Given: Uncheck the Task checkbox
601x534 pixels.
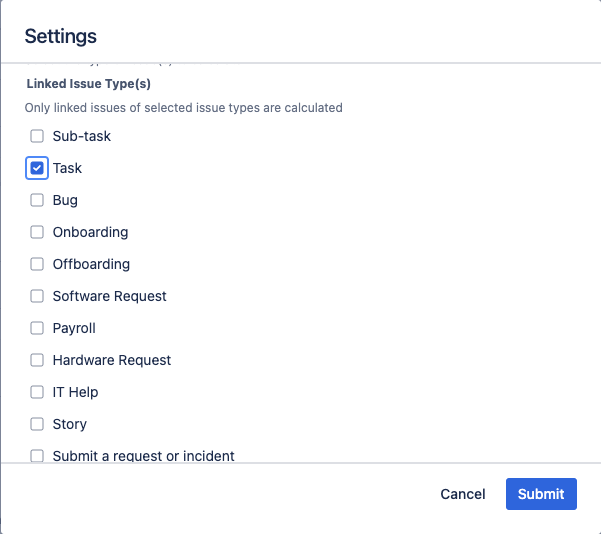Looking at the screenshot, I should 37,168.
